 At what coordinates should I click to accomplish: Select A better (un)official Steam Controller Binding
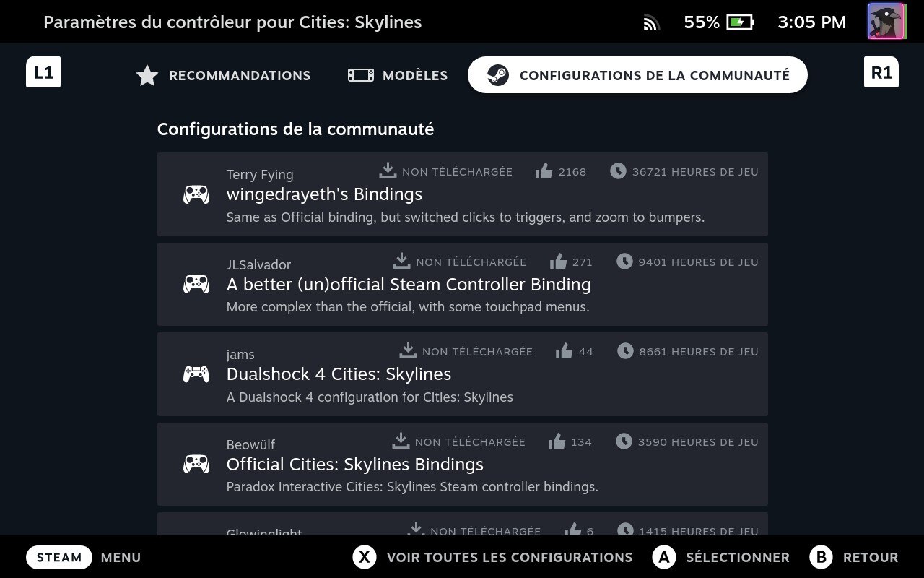coord(462,284)
